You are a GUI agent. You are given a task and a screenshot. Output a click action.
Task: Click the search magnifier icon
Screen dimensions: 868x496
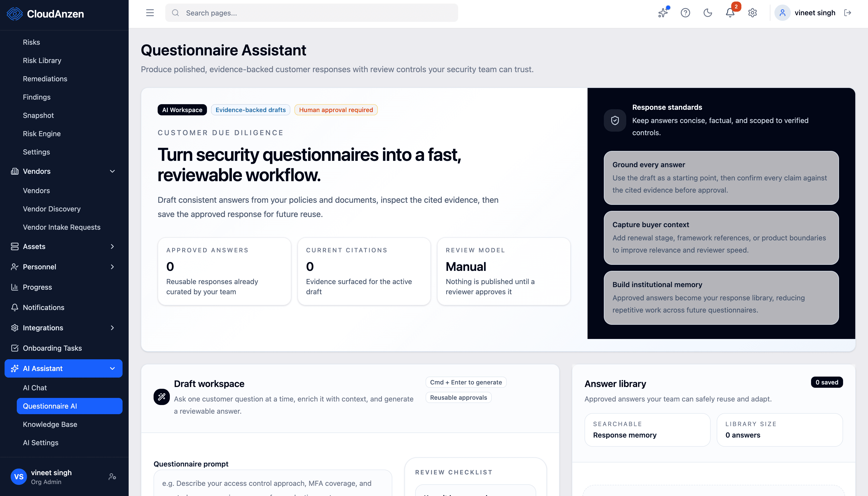(x=175, y=13)
